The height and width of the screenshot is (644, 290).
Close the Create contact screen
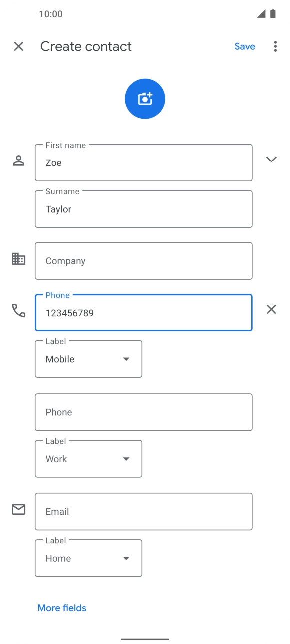click(x=18, y=46)
